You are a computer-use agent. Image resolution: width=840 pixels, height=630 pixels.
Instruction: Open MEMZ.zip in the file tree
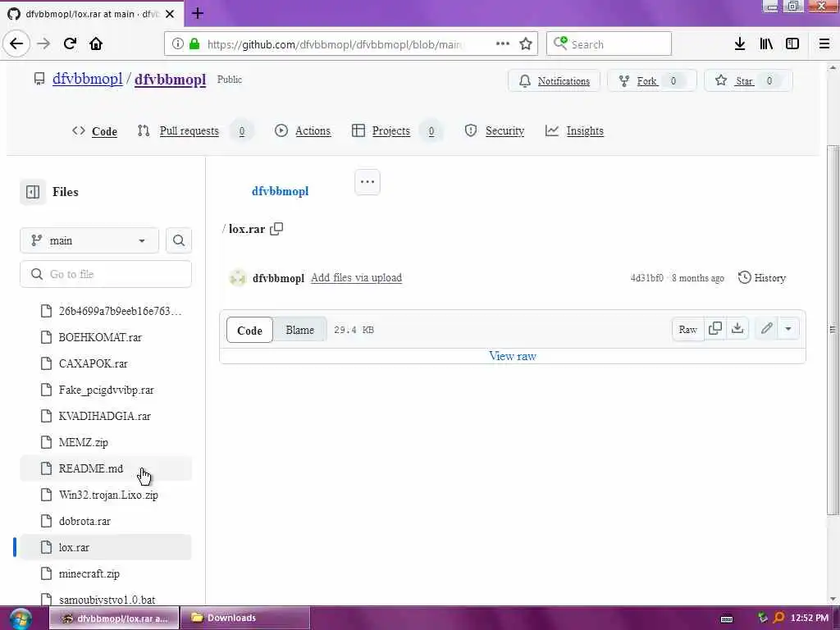(x=106, y=442)
